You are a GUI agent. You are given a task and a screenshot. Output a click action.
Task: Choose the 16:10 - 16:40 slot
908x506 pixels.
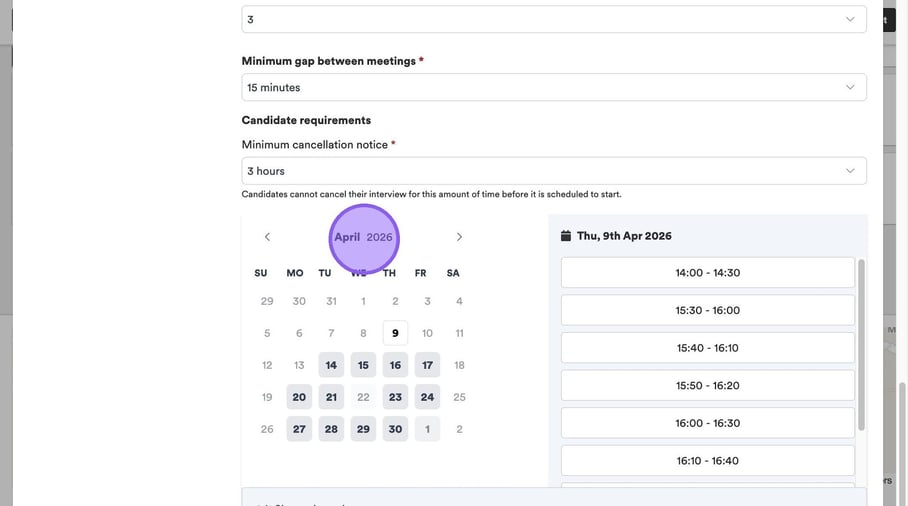707,461
